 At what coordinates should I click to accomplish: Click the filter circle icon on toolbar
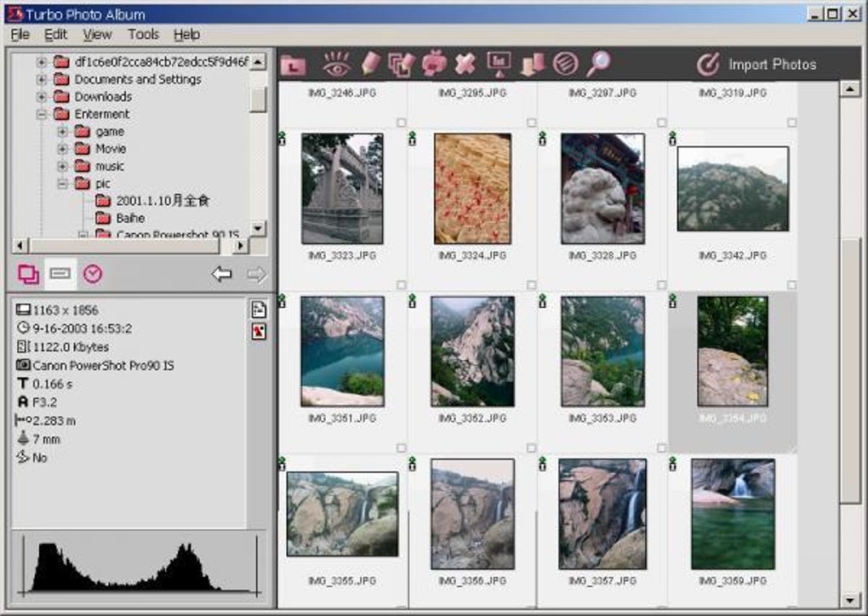click(x=566, y=64)
